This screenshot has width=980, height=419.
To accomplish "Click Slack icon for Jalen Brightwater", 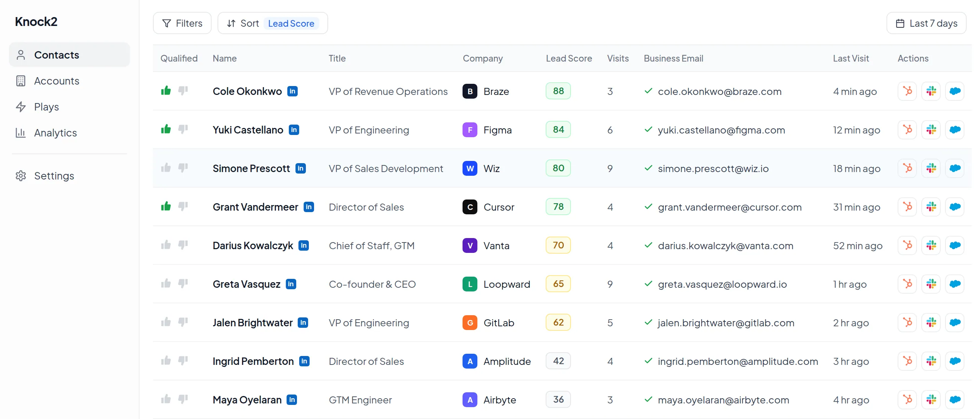I will pos(931,323).
